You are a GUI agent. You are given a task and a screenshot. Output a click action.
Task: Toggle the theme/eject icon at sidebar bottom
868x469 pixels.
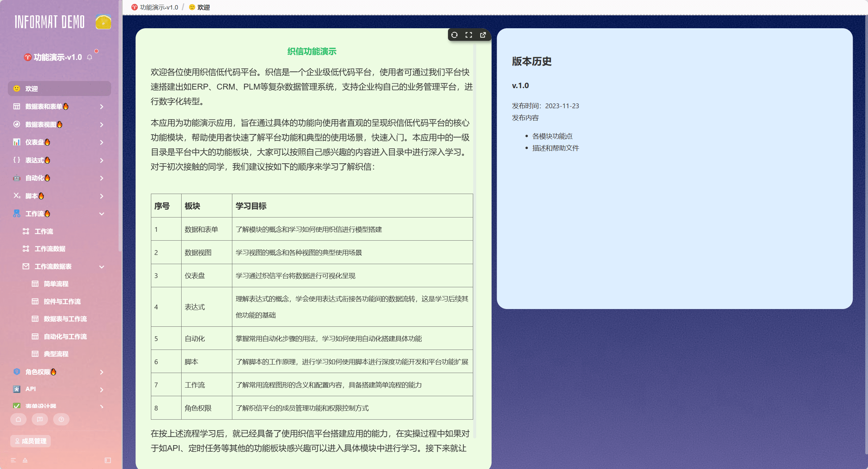click(25, 460)
